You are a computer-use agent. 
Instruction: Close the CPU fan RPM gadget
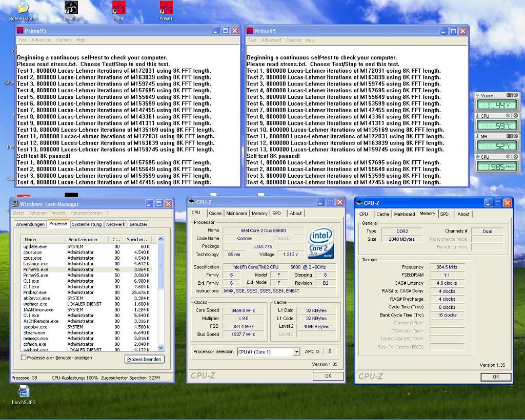516,157
